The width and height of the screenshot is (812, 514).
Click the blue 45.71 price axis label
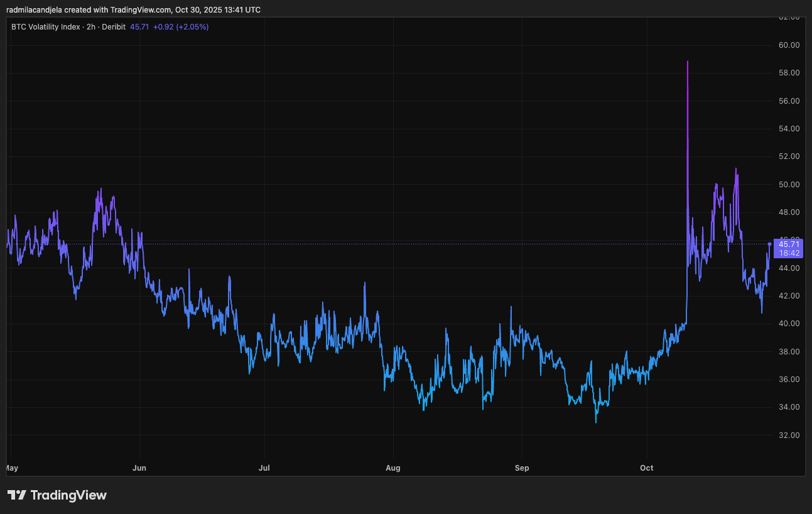click(789, 244)
